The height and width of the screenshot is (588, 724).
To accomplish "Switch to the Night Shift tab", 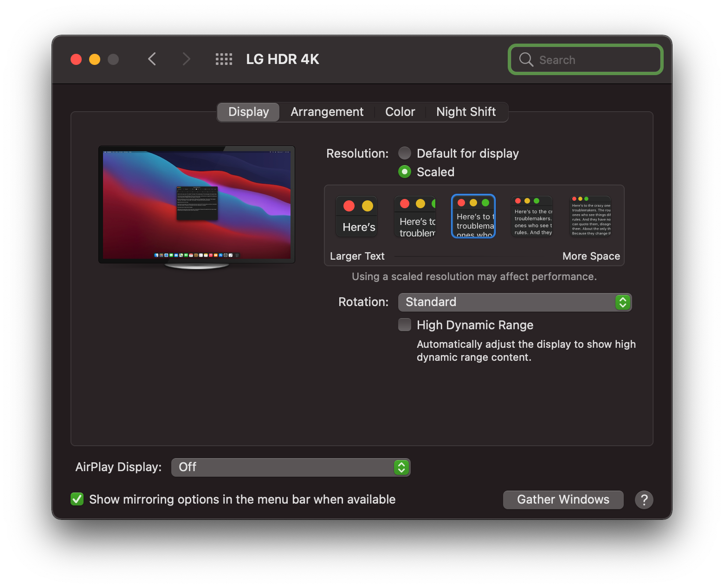I will coord(466,112).
